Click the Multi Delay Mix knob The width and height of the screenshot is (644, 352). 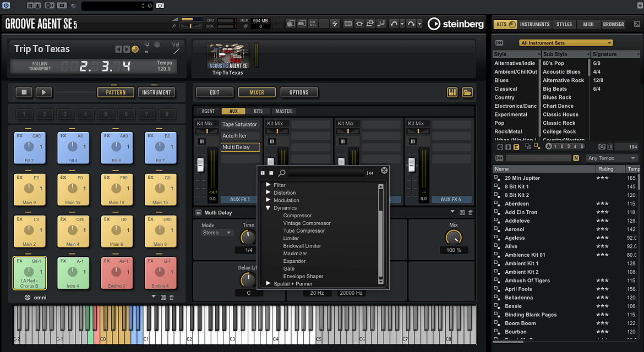point(454,237)
